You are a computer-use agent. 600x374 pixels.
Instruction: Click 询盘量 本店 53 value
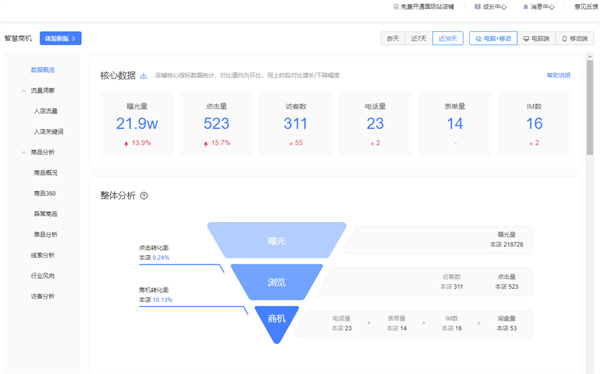[507, 328]
